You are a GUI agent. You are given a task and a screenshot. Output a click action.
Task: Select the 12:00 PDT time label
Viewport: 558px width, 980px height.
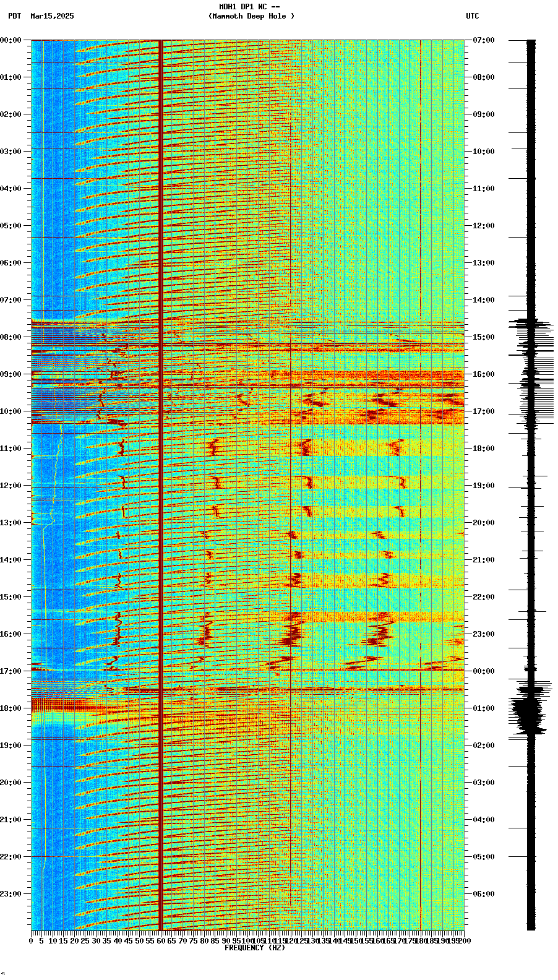coord(11,486)
